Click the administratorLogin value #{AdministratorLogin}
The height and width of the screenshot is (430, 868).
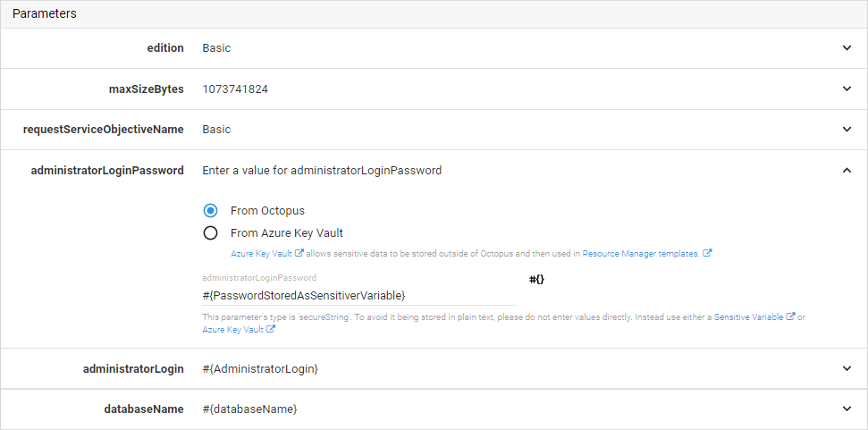[260, 368]
